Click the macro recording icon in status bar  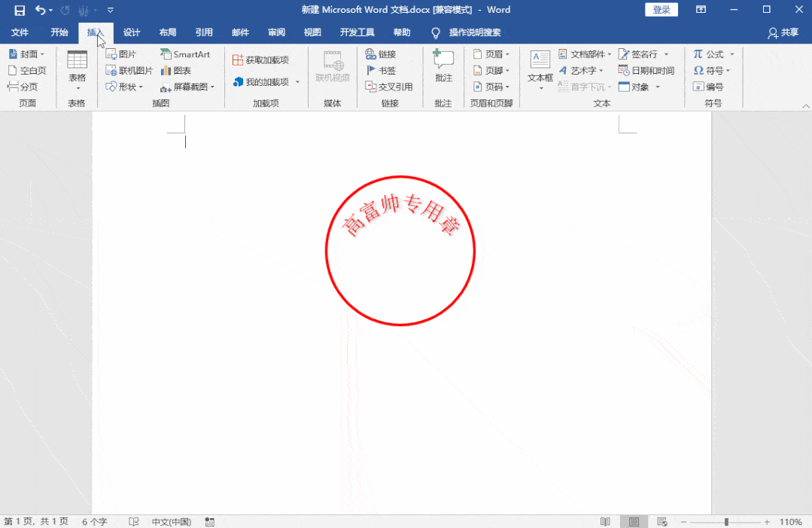coord(210,521)
